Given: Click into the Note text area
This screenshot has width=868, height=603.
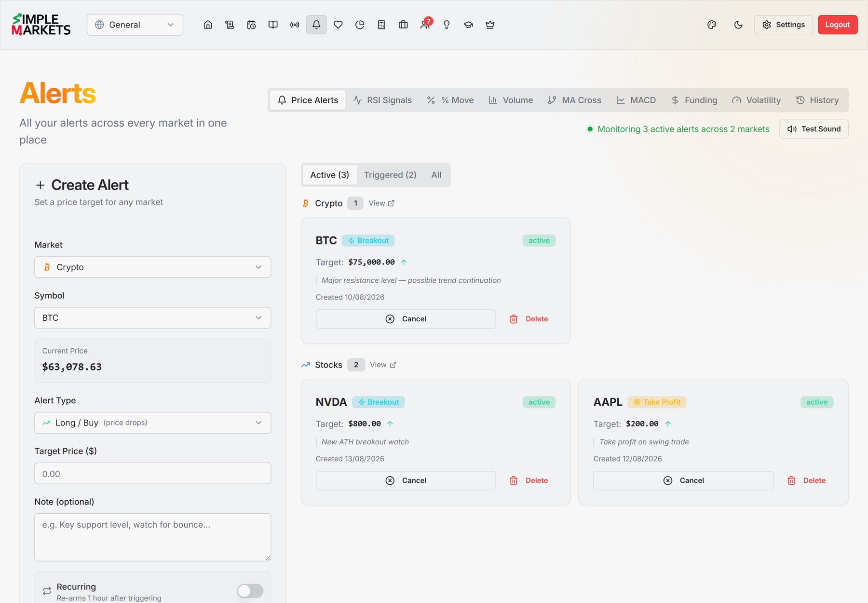Looking at the screenshot, I should 153,537.
